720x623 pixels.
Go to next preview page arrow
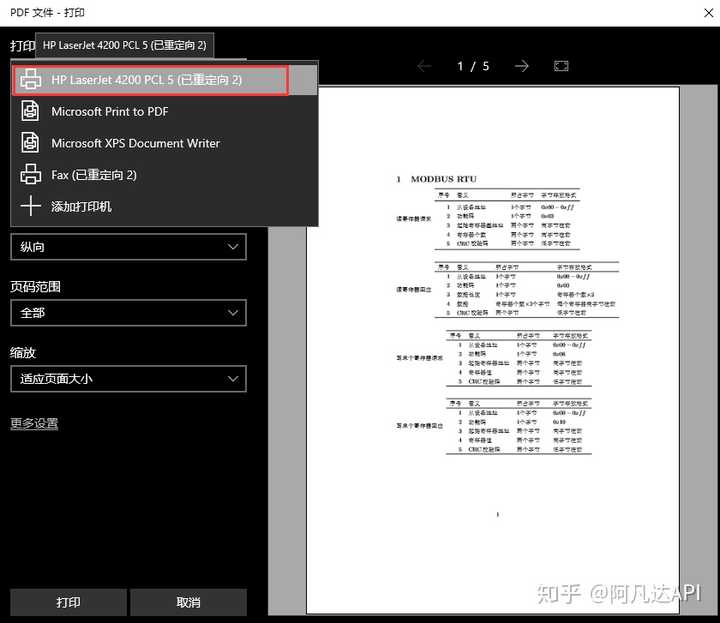click(521, 66)
